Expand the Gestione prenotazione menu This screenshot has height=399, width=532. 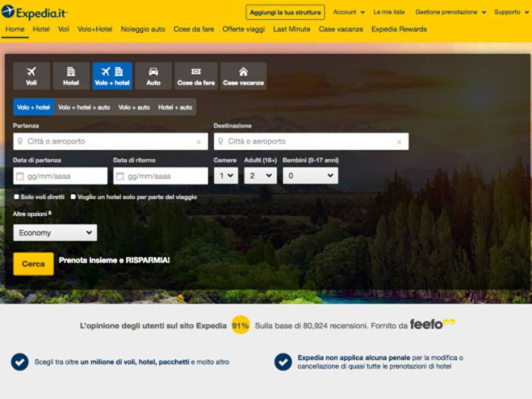click(x=451, y=12)
